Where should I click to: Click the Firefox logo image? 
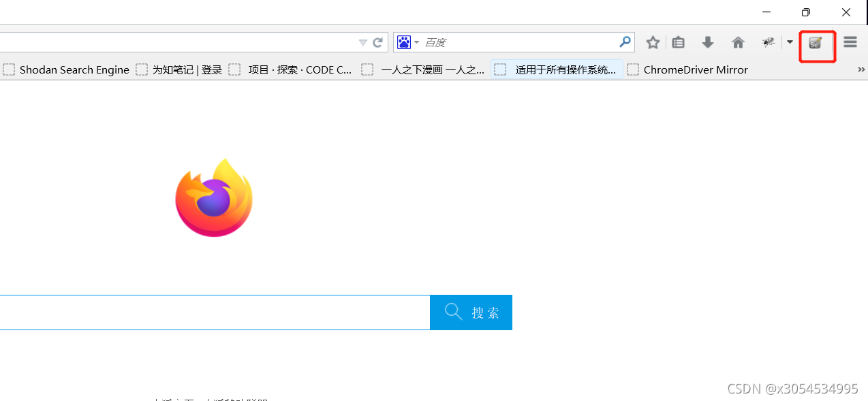point(214,197)
